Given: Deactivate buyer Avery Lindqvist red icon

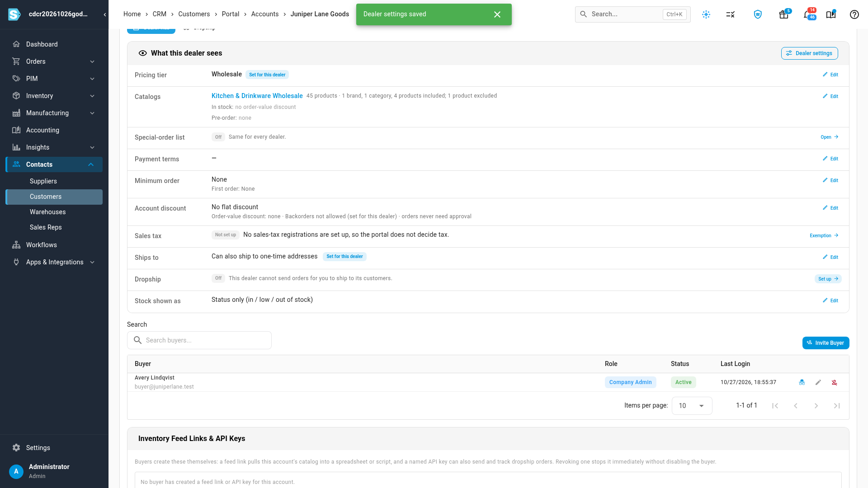Looking at the screenshot, I should [835, 382].
